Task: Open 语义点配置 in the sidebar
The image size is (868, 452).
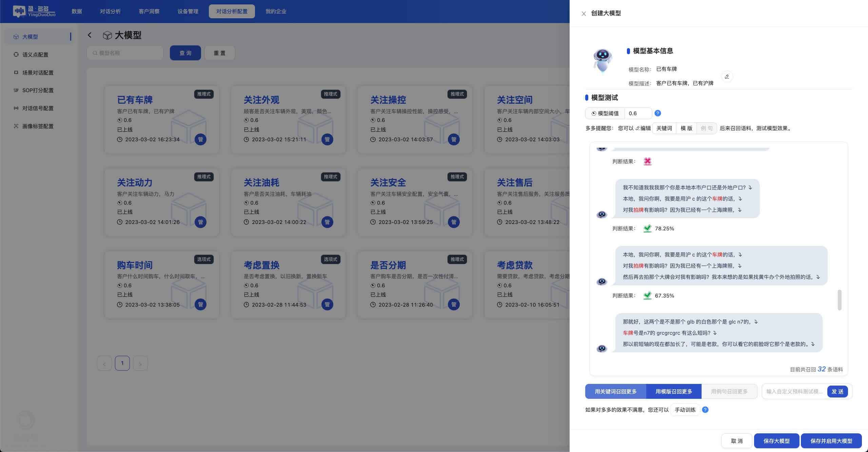Action: [x=35, y=55]
